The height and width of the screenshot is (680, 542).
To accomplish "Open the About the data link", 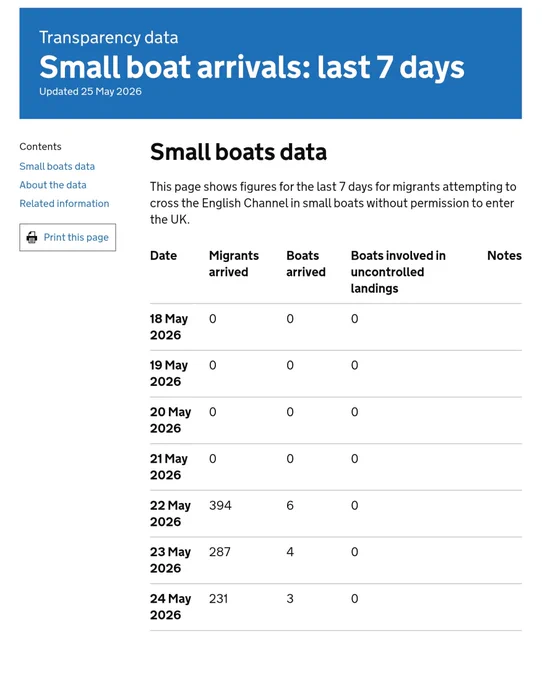I will pyautogui.click(x=53, y=185).
